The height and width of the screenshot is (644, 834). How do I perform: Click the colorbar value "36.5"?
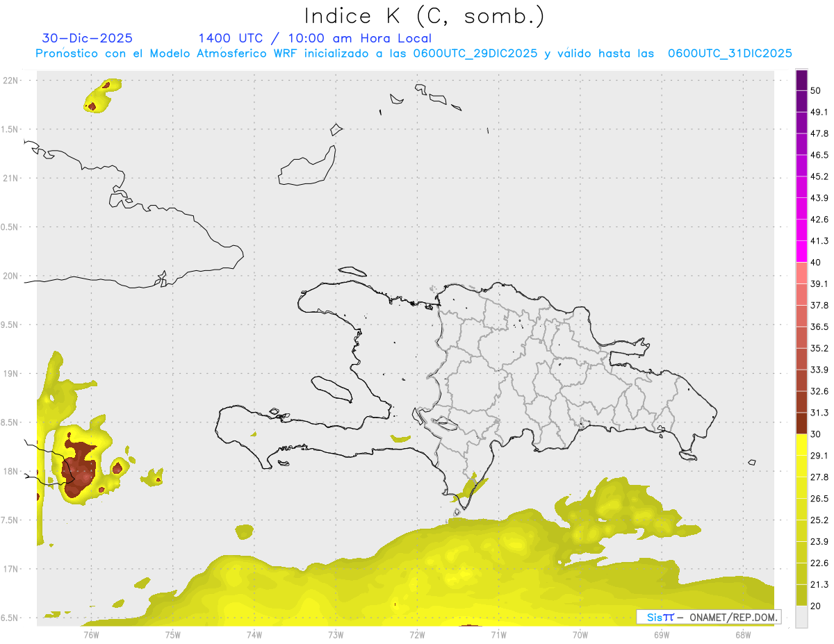(819, 327)
